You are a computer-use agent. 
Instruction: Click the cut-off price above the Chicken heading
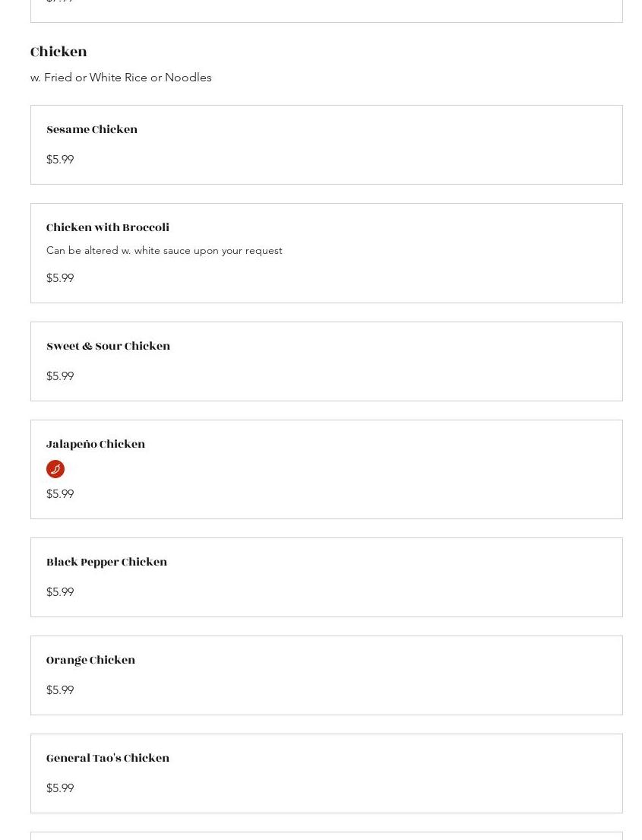[x=60, y=2]
